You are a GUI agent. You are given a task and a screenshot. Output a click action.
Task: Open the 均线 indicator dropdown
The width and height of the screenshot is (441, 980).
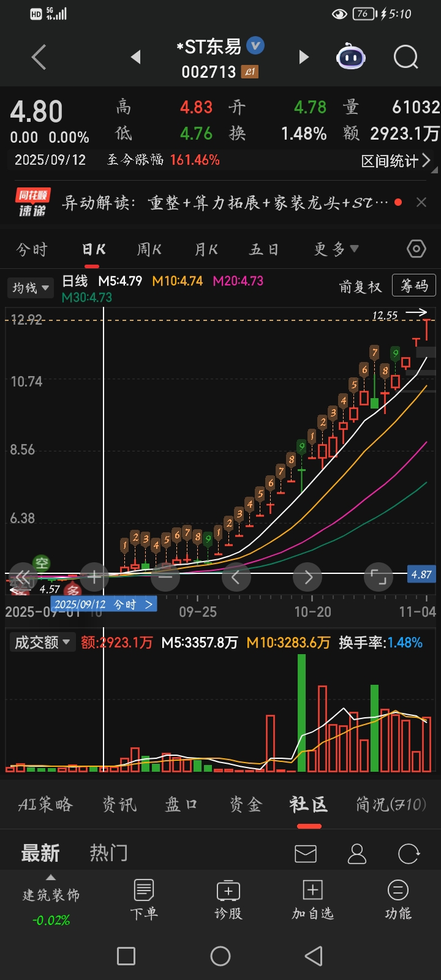coord(31,287)
